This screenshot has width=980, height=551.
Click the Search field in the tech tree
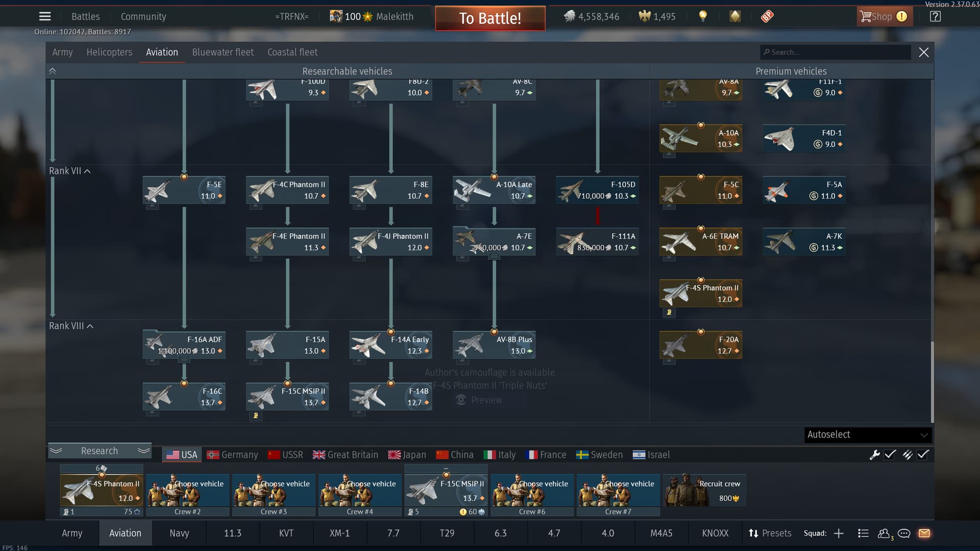(835, 52)
